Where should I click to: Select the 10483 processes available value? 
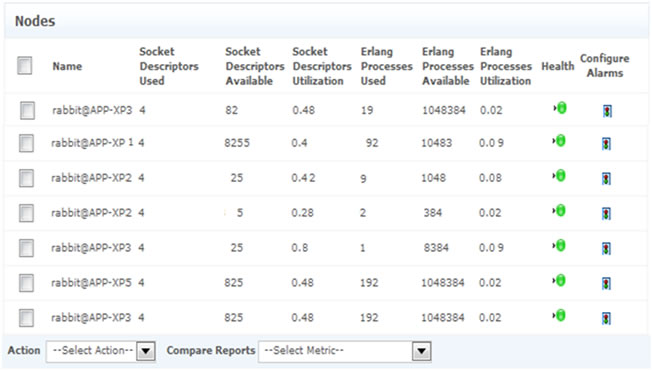437,143
